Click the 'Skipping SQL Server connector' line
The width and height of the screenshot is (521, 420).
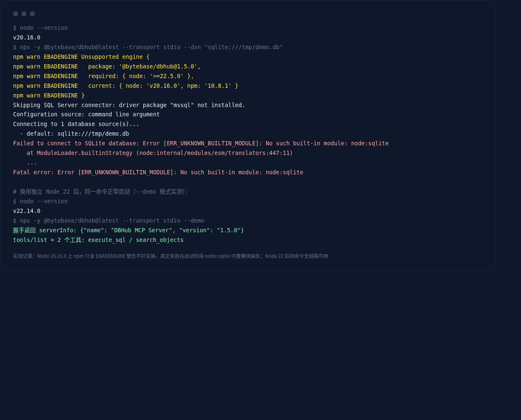click(129, 105)
